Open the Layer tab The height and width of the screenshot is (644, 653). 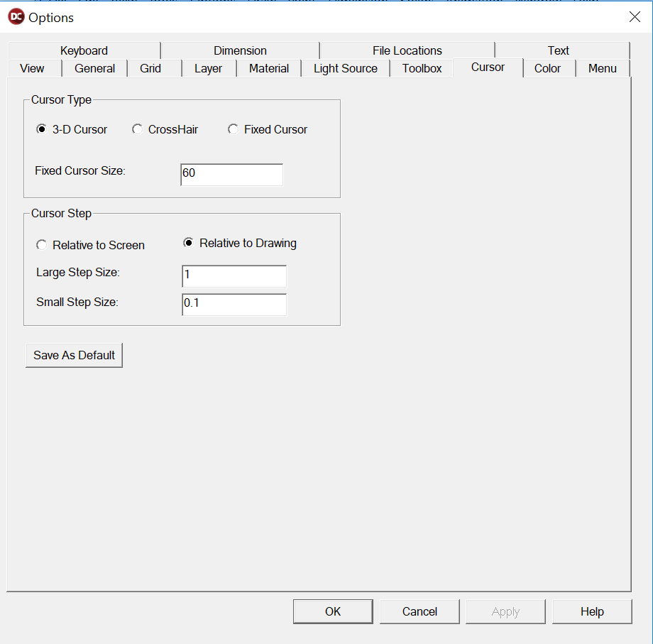(x=208, y=68)
